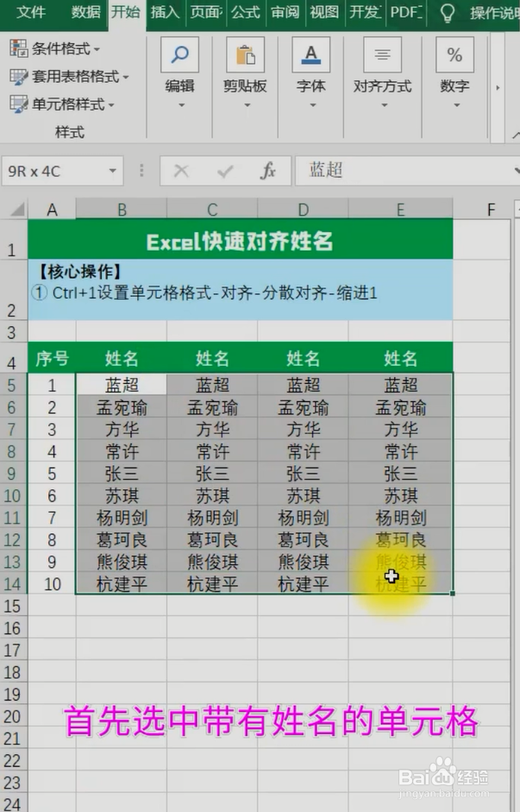Open the 视图 ribbon tab

point(324,12)
